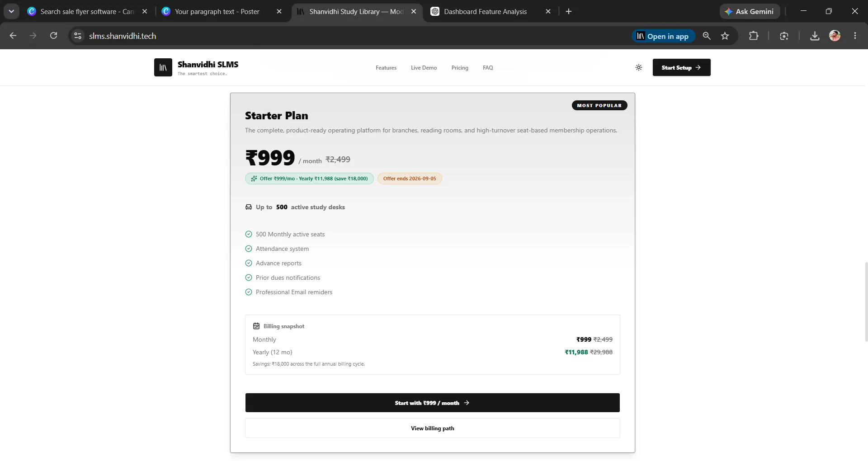Click the Shanvidhi SLMS logo icon

coord(163,67)
